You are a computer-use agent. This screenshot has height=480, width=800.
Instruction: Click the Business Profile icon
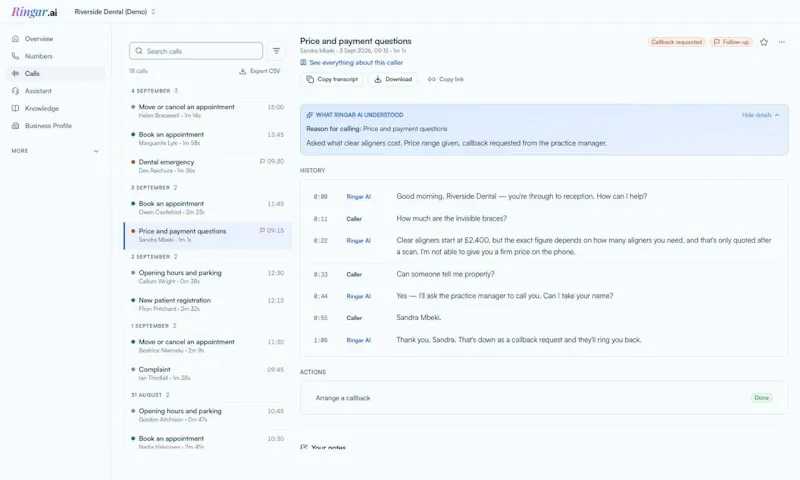(15, 125)
